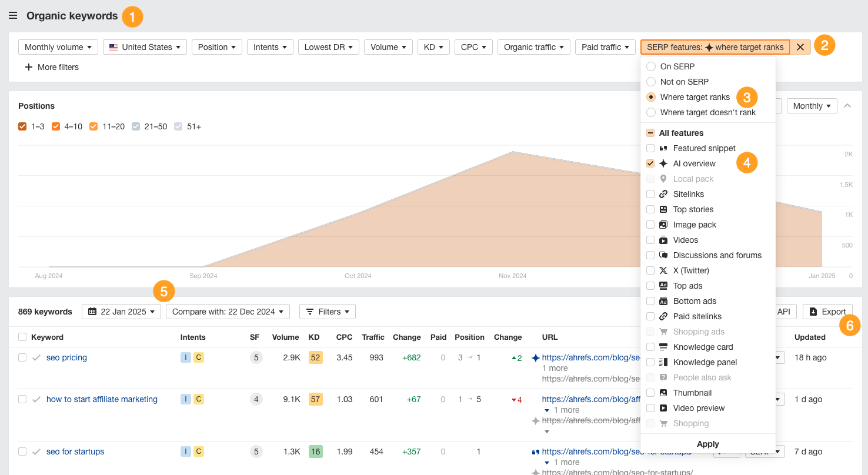This screenshot has height=475, width=868.
Task: Collapse the Positions chart with the chevron
Action: [847, 105]
